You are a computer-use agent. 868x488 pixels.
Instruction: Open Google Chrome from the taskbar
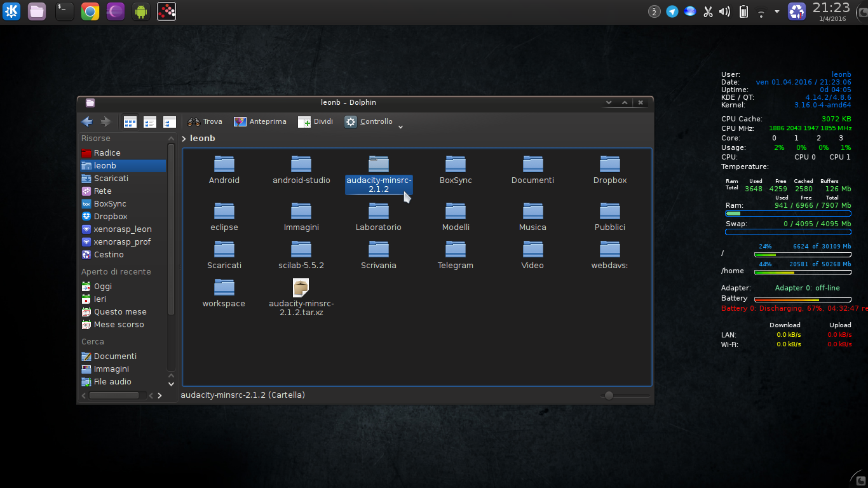[x=90, y=11]
